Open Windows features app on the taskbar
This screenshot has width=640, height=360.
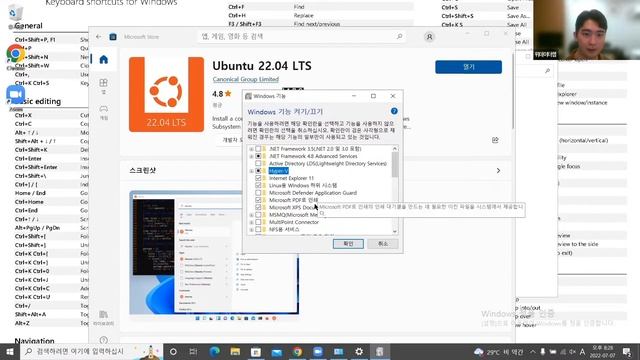380,351
